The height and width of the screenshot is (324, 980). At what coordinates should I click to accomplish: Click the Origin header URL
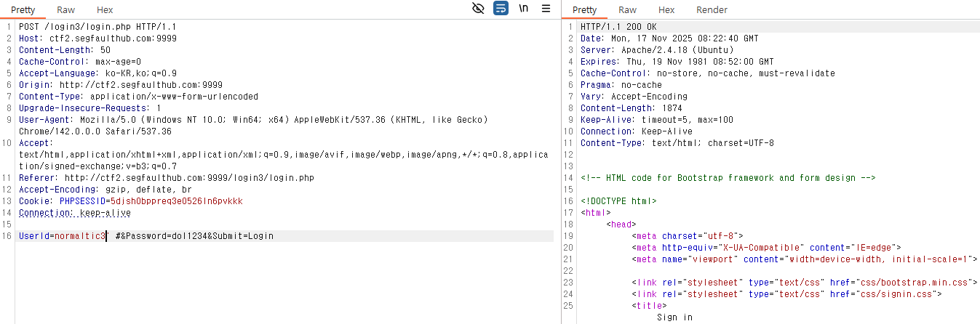(x=141, y=85)
